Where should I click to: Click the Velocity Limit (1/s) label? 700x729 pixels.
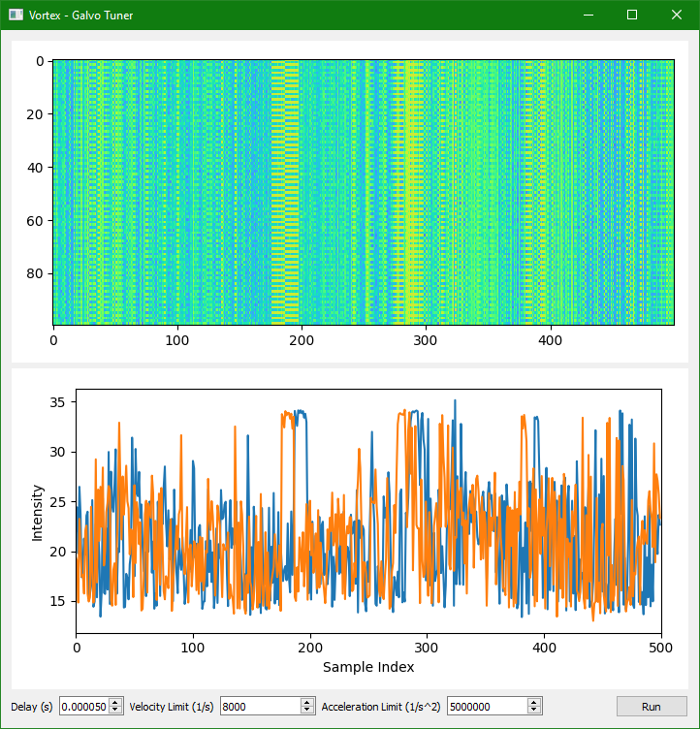pyautogui.click(x=172, y=707)
